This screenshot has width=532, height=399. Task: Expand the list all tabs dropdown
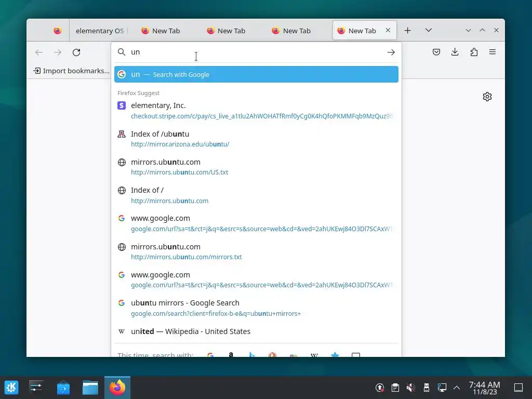point(429,31)
